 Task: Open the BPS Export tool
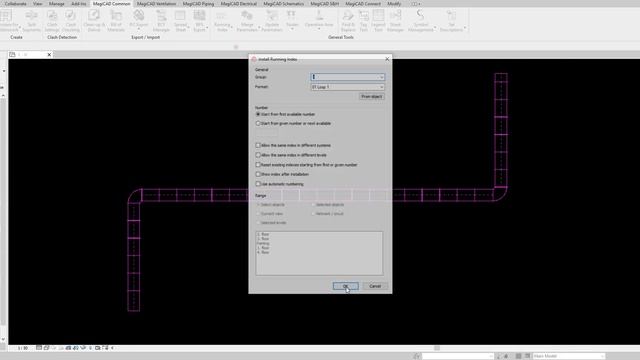coord(199,21)
